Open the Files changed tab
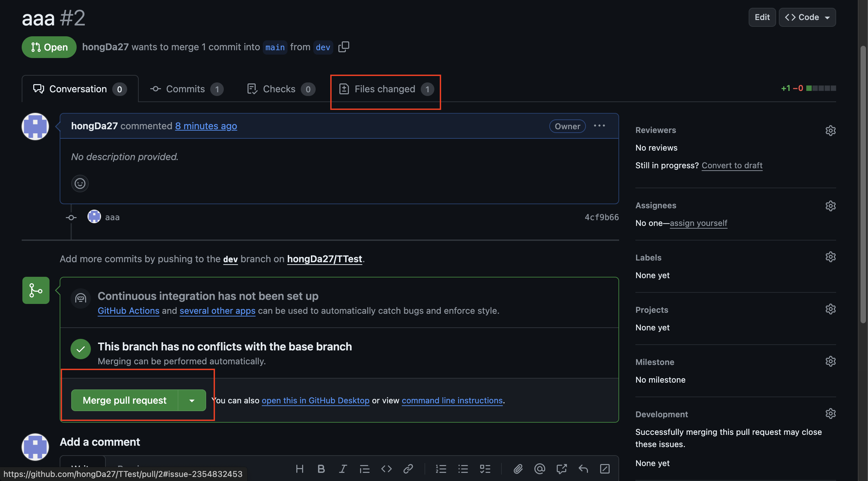Image resolution: width=868 pixels, height=481 pixels. click(x=386, y=89)
